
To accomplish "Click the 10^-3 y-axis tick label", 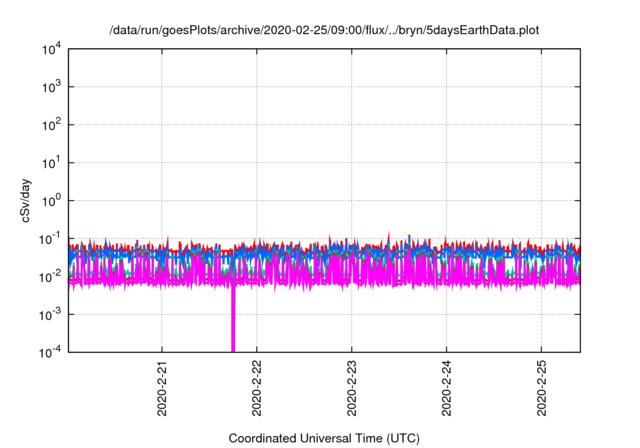I will pos(51,315).
